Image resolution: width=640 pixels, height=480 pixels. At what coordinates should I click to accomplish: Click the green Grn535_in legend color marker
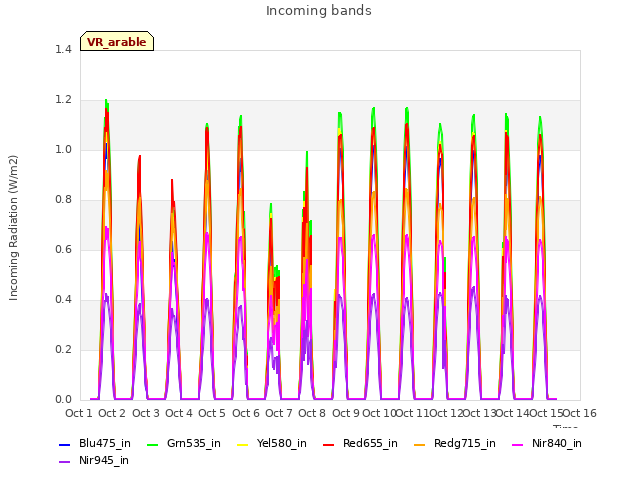pyautogui.click(x=152, y=444)
